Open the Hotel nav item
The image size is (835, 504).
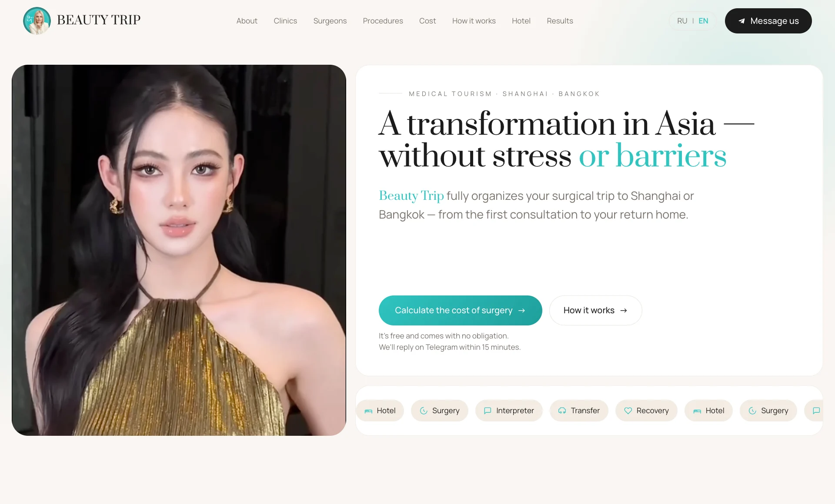tap(521, 21)
